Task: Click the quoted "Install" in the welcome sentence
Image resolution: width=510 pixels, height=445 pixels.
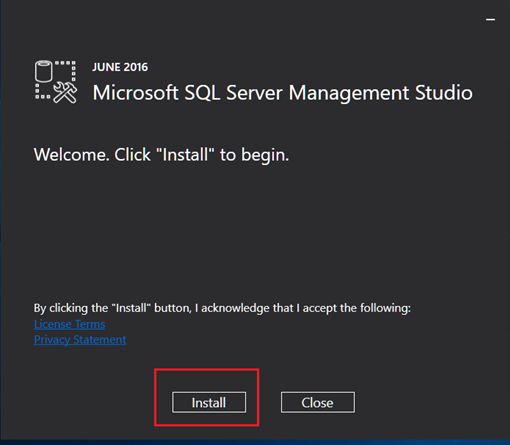Action: point(185,154)
